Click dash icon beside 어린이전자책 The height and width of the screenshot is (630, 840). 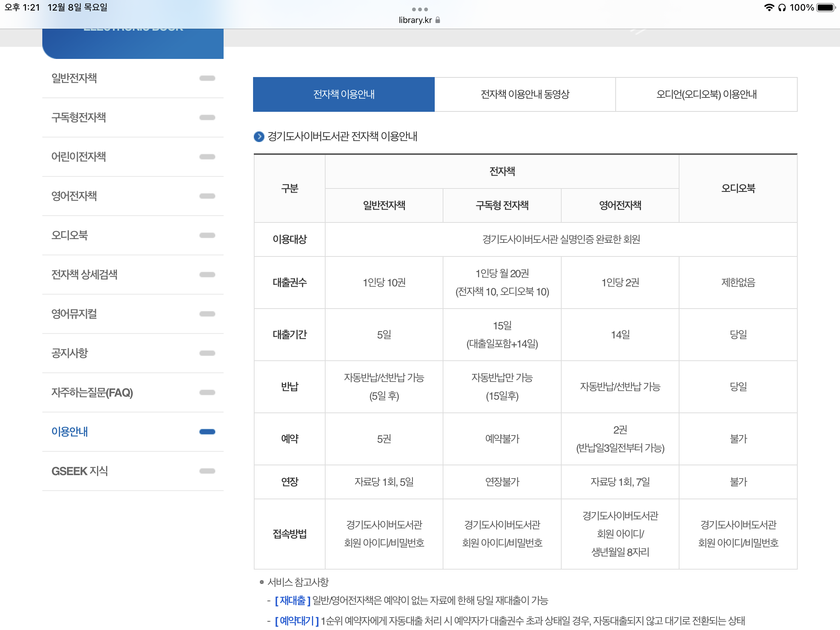coord(207,157)
